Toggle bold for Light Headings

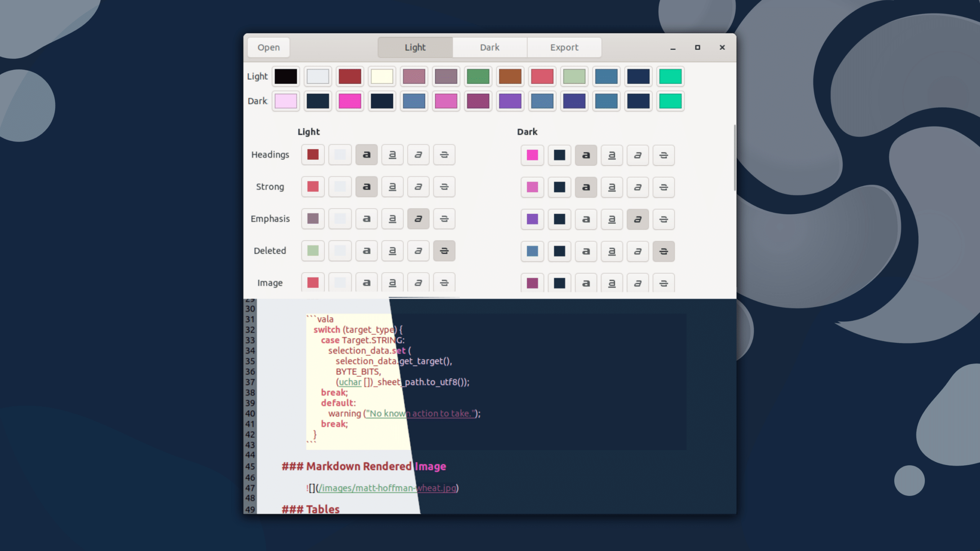pos(366,155)
